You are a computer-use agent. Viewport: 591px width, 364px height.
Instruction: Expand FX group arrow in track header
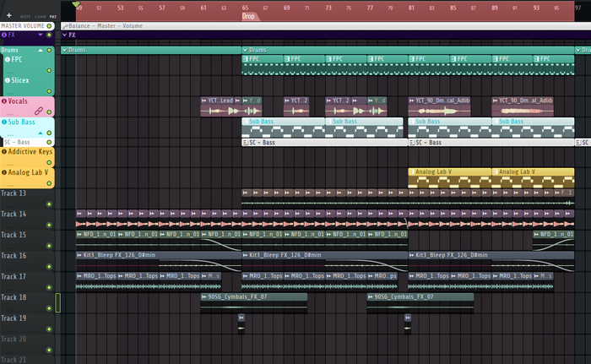pyautogui.click(x=41, y=35)
